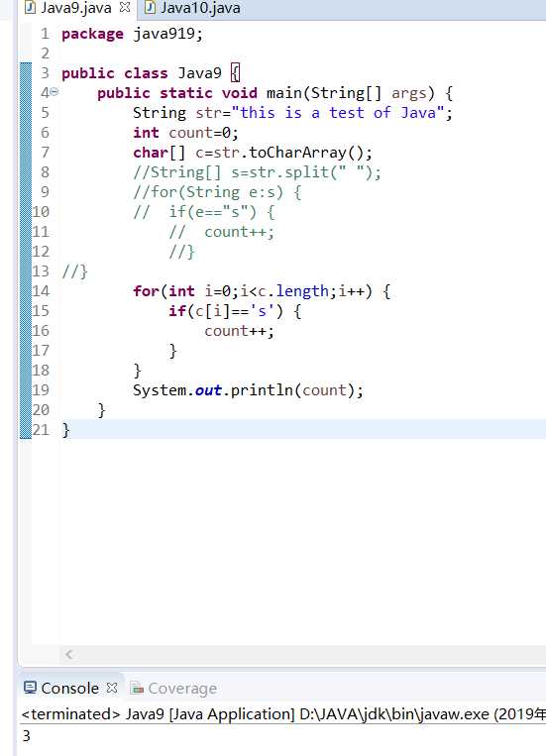Viewport: 546px width, 756px height.
Task: Click commented for(String e:s) line
Action: click(218, 192)
